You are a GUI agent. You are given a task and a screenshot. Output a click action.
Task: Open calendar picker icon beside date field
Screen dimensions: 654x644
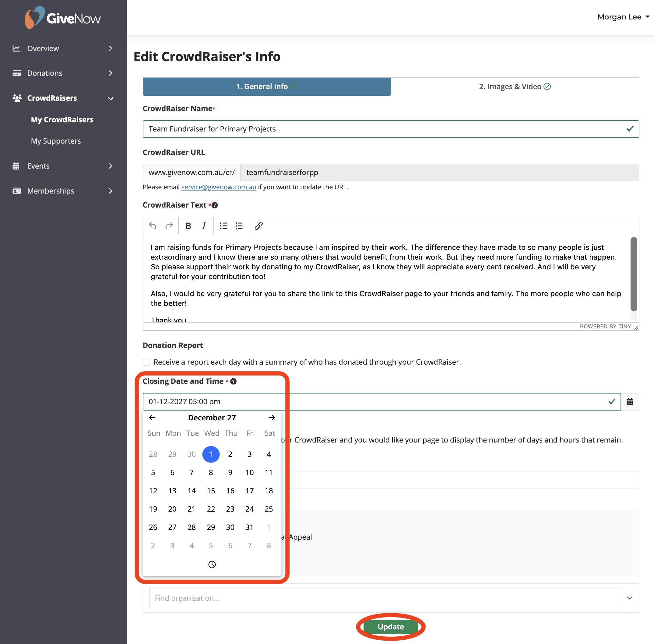pos(630,401)
